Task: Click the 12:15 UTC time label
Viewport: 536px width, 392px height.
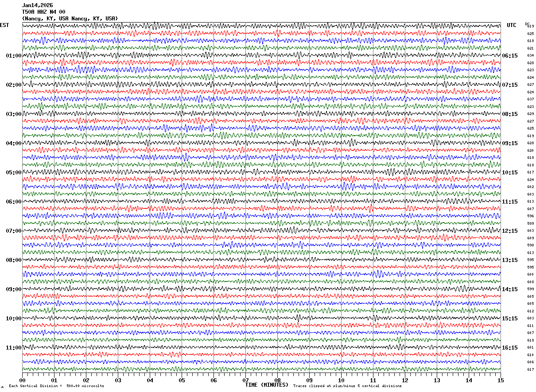Action: click(510, 231)
